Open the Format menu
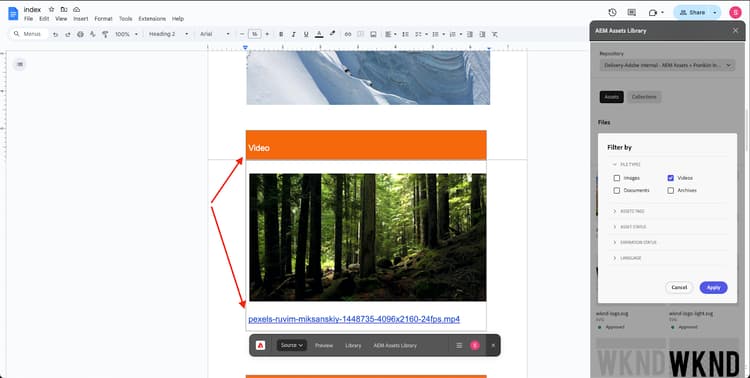This screenshot has width=750, height=378. [x=103, y=19]
